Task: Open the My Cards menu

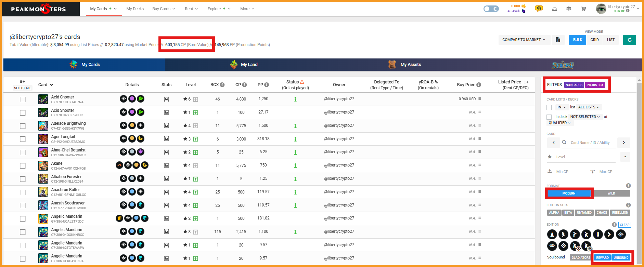Action: pyautogui.click(x=103, y=9)
